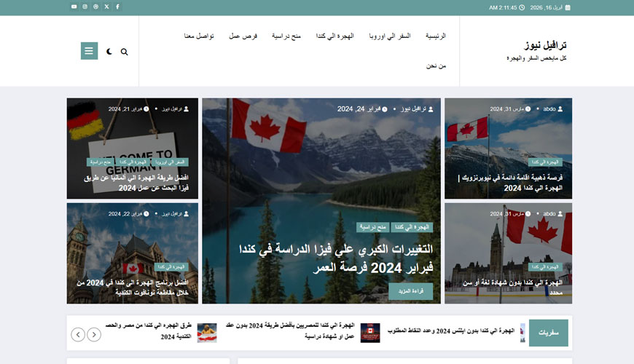Click the سفريات ticker label
The height and width of the screenshot is (364, 634).
coord(548,333)
